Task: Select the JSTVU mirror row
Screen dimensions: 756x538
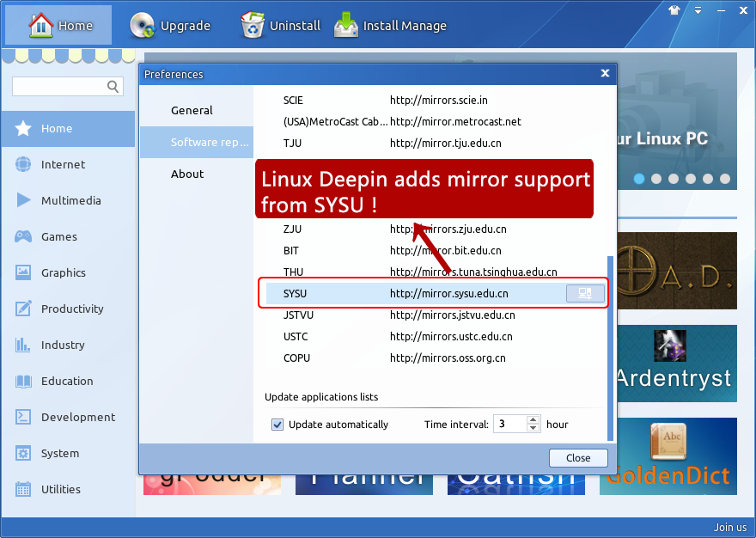Action: 436,315
